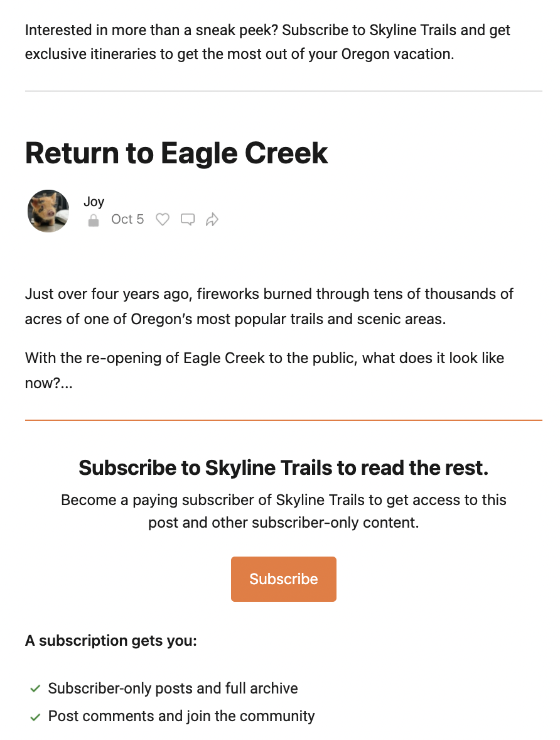The width and height of the screenshot is (560, 740).
Task: Click the 'Just over four years ago' paragraph
Action: [269, 307]
